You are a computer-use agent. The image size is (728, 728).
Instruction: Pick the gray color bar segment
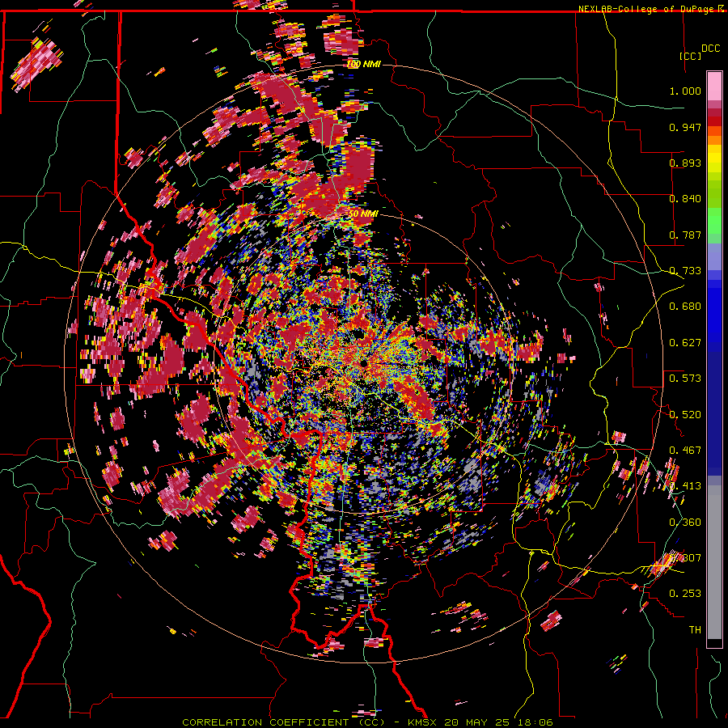[714, 562]
